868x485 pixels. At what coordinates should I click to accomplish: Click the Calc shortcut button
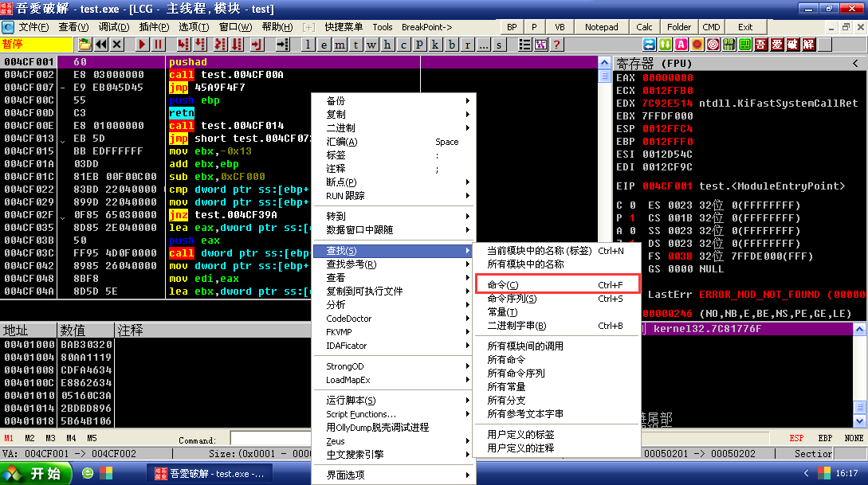coord(644,27)
